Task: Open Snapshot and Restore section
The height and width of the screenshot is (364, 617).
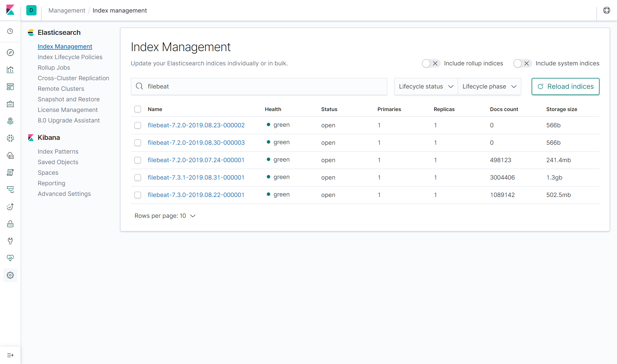Action: point(69,99)
